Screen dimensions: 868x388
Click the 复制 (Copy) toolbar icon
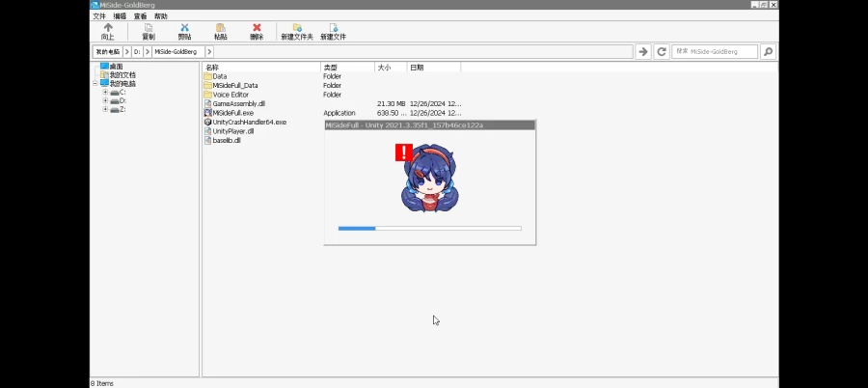(x=148, y=31)
